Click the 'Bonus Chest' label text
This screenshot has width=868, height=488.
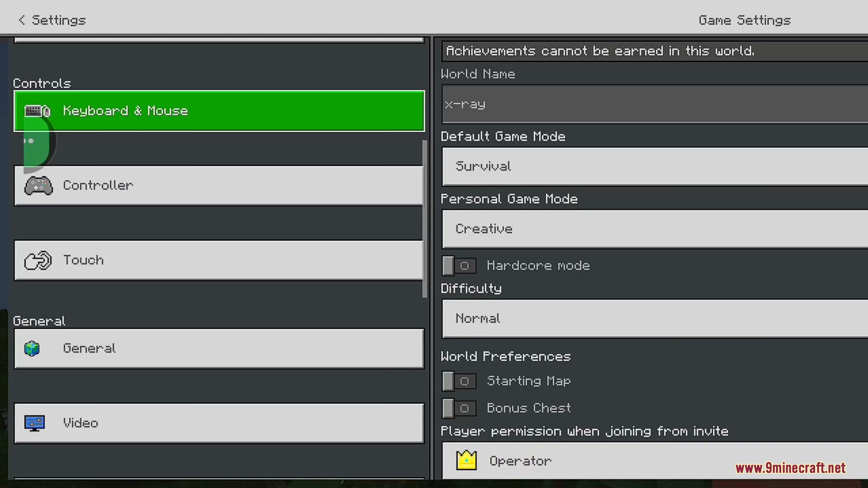528,408
